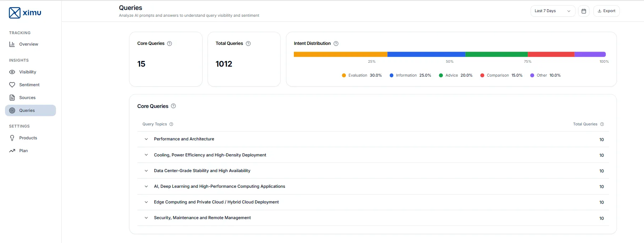Expand the Performance and Architecture row

pyautogui.click(x=146, y=139)
